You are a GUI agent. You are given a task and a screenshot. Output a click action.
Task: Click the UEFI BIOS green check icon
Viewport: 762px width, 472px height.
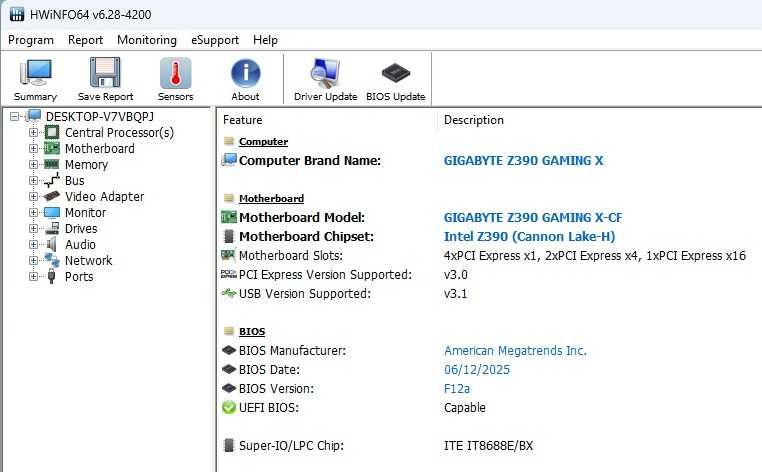[x=229, y=407]
